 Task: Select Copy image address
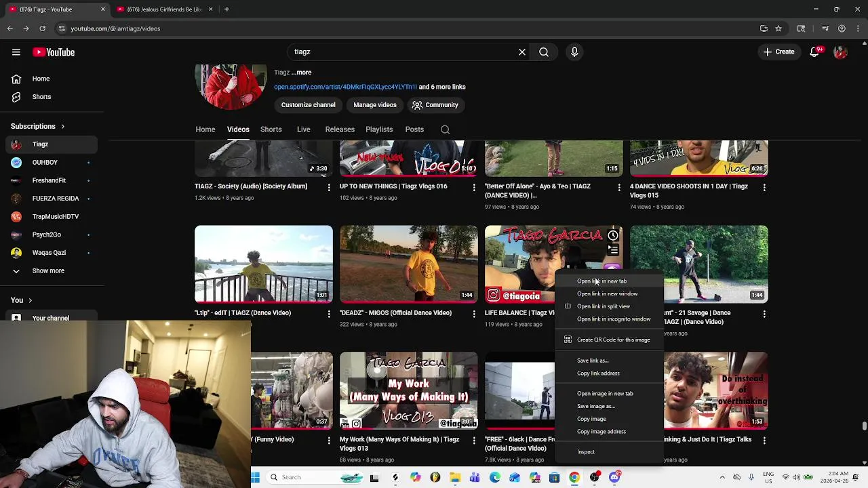point(609,432)
